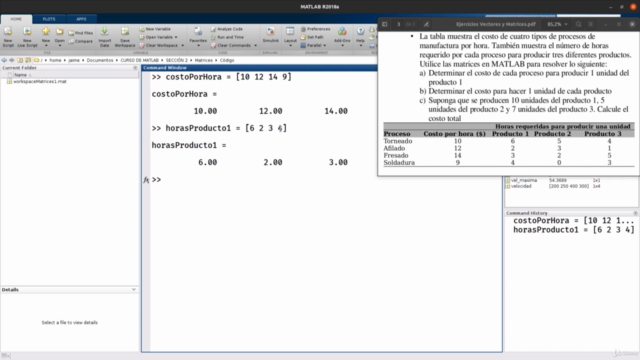
Task: Open Current Folder panel actions menu
Action: [x=135, y=68]
